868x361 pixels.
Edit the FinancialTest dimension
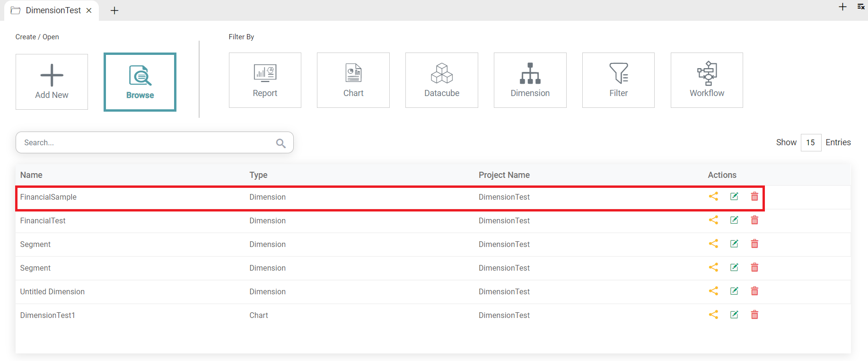tap(734, 220)
